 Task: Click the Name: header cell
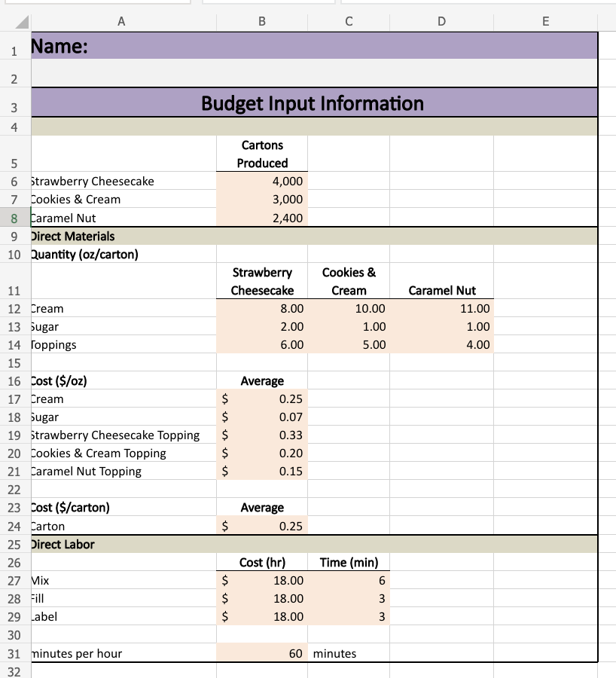point(120,45)
